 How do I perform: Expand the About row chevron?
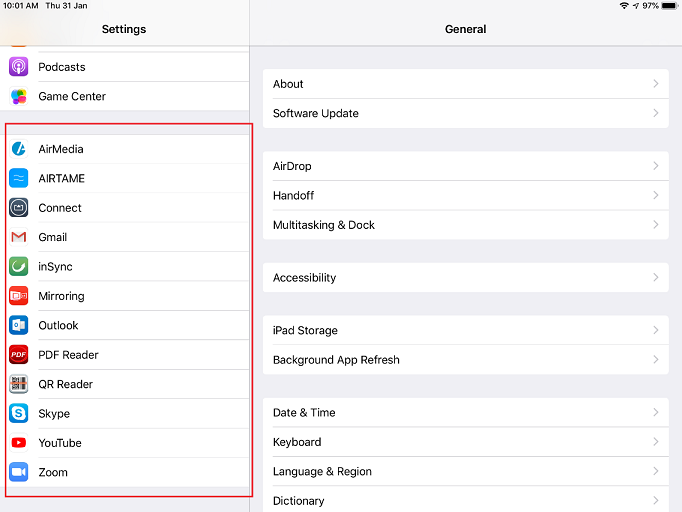(x=656, y=84)
